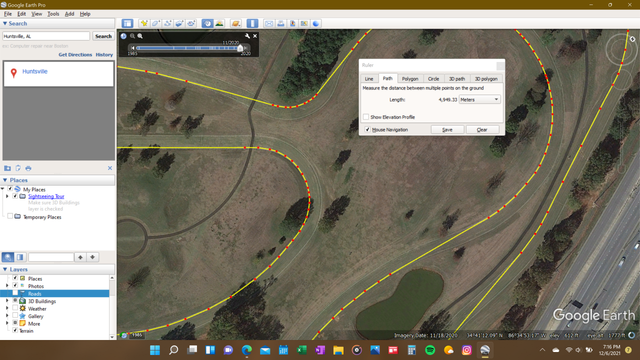This screenshot has width=640, height=360.
Task: Open the File menu
Action: 8,14
